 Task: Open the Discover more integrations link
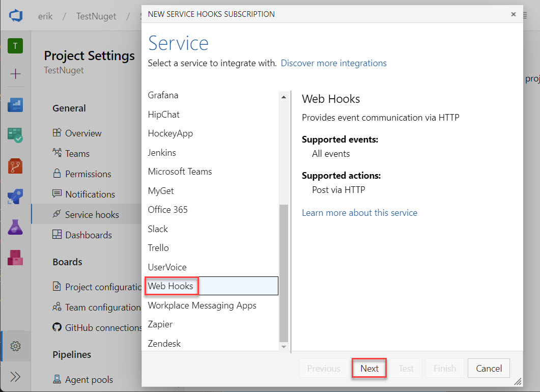tap(334, 63)
